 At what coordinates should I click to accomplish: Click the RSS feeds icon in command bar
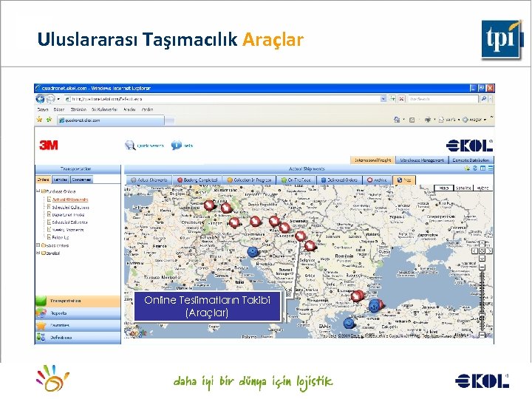(x=412, y=120)
